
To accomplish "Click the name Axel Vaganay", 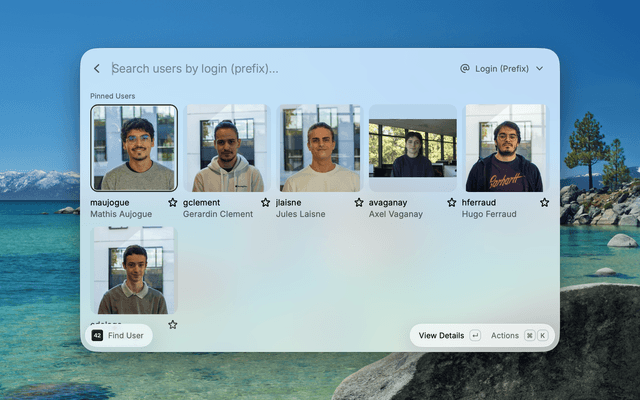I will tap(396, 214).
